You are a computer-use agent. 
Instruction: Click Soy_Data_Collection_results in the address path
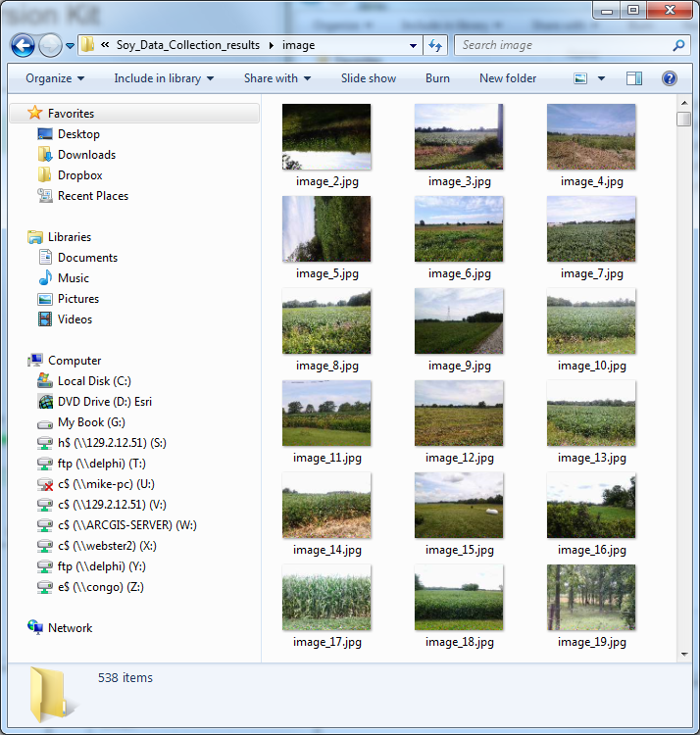pos(188,45)
